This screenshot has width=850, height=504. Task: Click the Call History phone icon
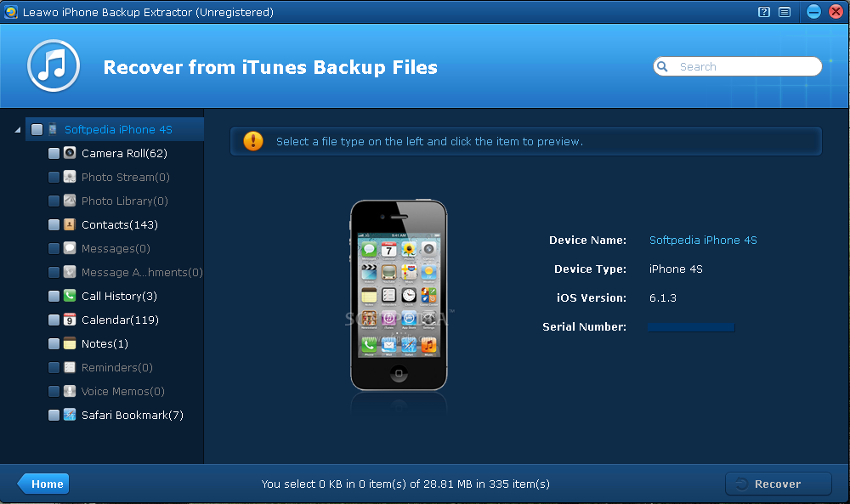tap(70, 296)
